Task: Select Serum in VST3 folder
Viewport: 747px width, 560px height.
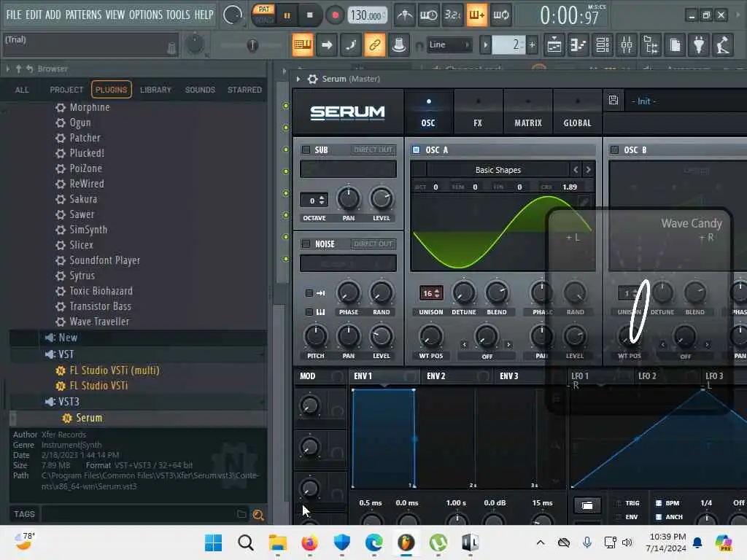Action: pos(88,418)
